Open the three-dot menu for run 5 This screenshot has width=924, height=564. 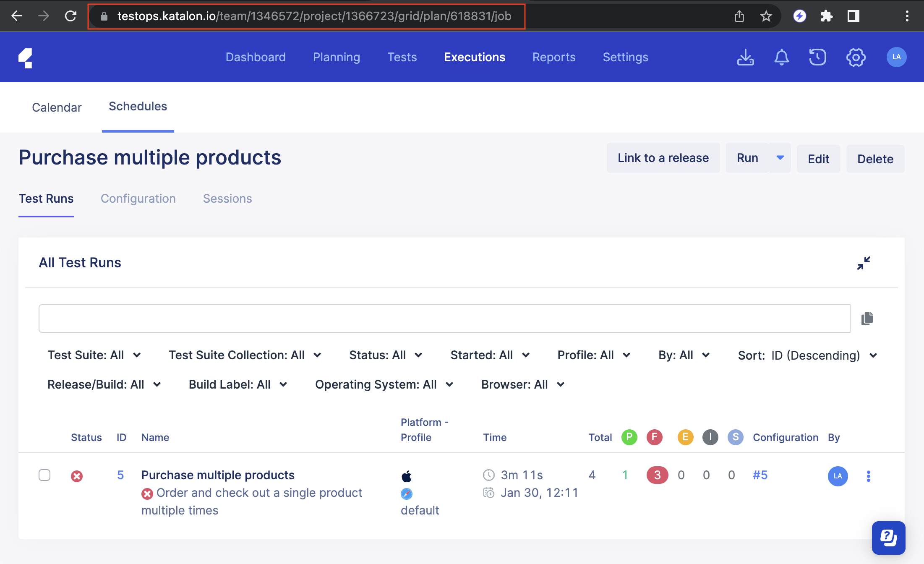(868, 476)
